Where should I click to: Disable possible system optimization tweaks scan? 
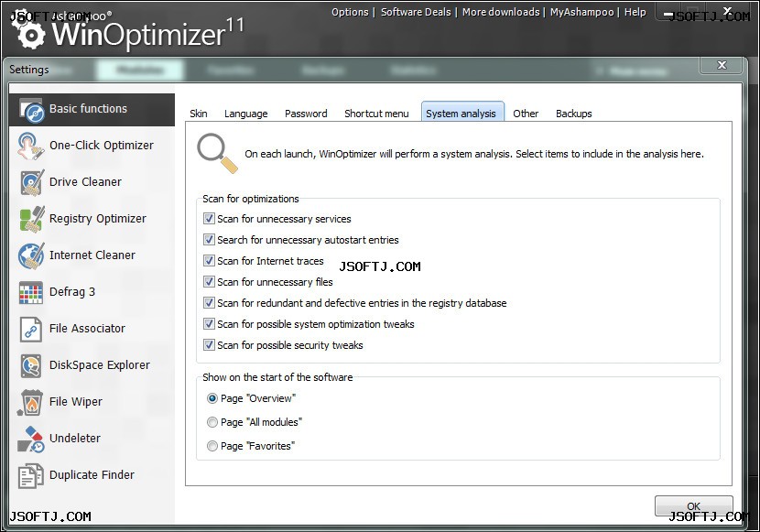click(x=209, y=323)
